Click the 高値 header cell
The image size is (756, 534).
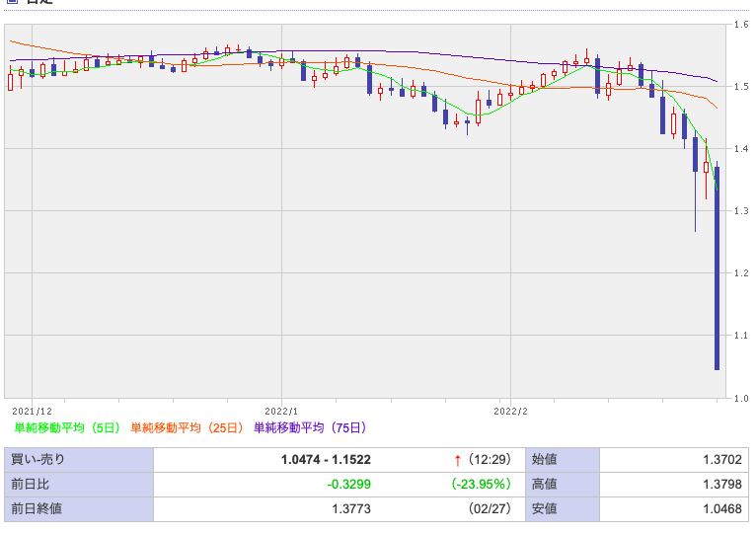click(x=563, y=485)
